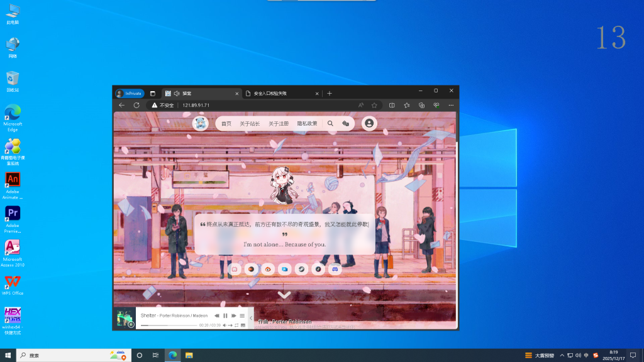Screen dimensions: 644x362
Task: Toggle music player loop mode
Action: (x=236, y=325)
